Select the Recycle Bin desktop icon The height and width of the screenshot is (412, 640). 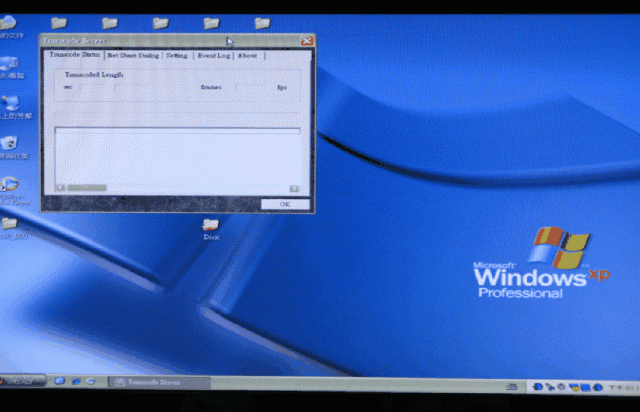click(x=11, y=147)
